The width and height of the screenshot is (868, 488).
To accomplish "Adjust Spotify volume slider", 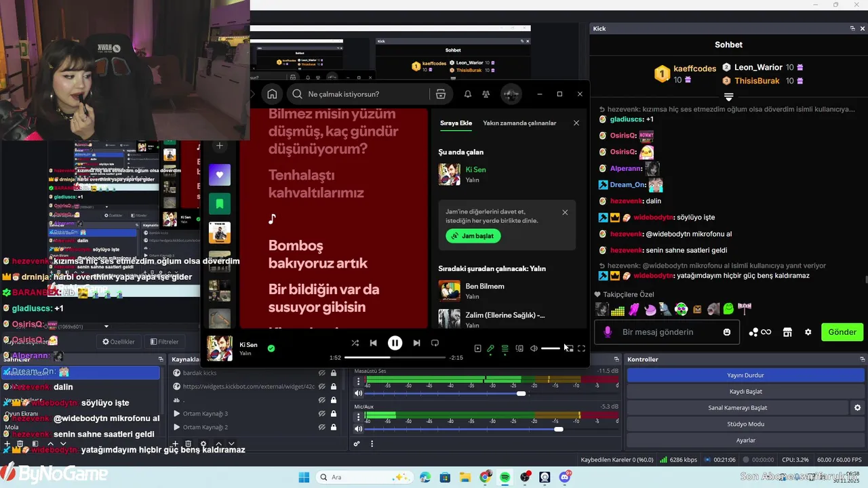I will coord(551,348).
